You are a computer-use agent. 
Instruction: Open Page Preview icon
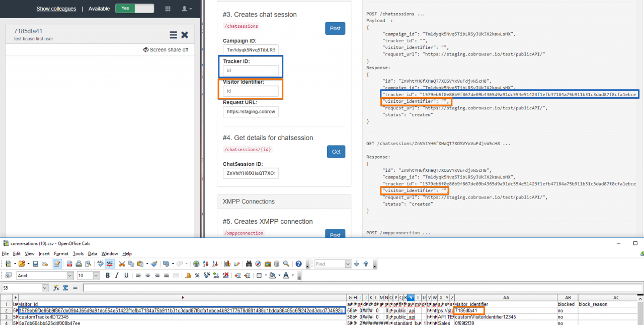tap(88, 264)
